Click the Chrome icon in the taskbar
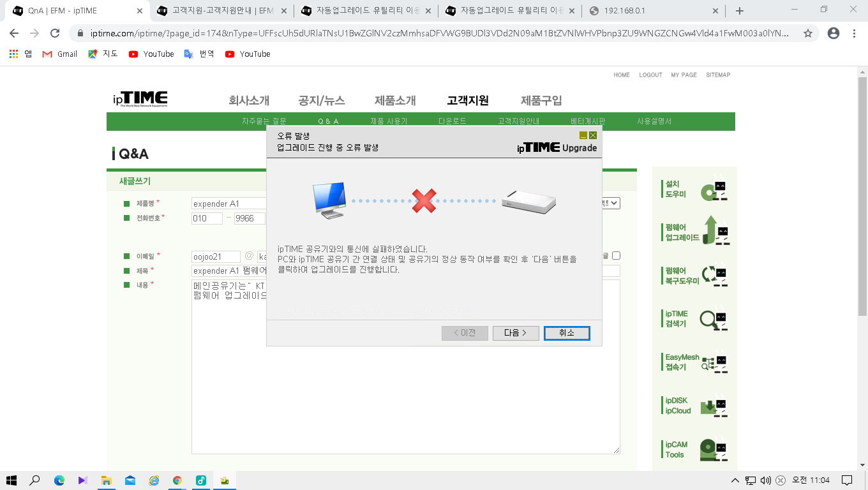This screenshot has height=490, width=868. click(x=177, y=480)
